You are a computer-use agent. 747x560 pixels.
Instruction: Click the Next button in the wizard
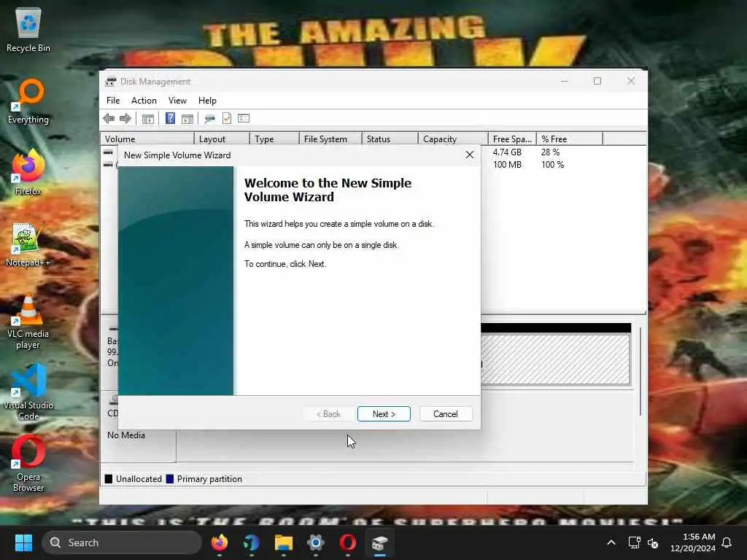pyautogui.click(x=384, y=414)
